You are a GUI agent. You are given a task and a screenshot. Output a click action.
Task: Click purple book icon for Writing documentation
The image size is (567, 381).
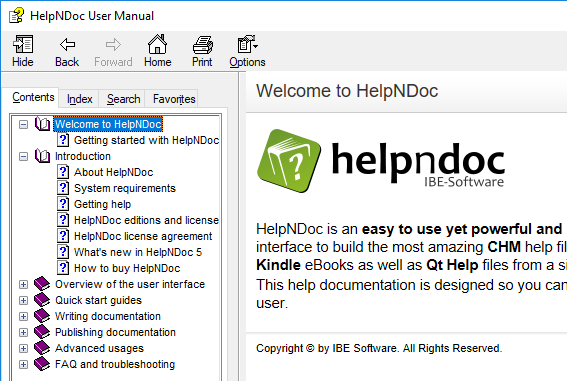coord(42,316)
